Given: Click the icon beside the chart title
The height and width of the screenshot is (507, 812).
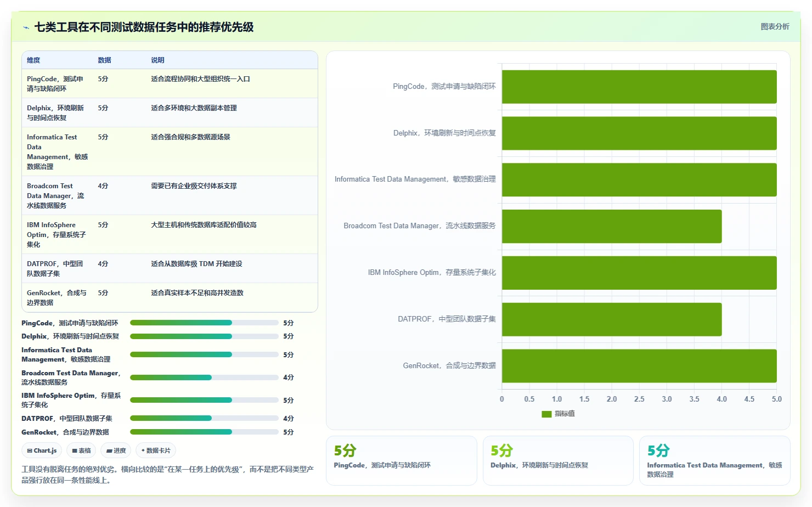Looking at the screenshot, I should click(26, 27).
